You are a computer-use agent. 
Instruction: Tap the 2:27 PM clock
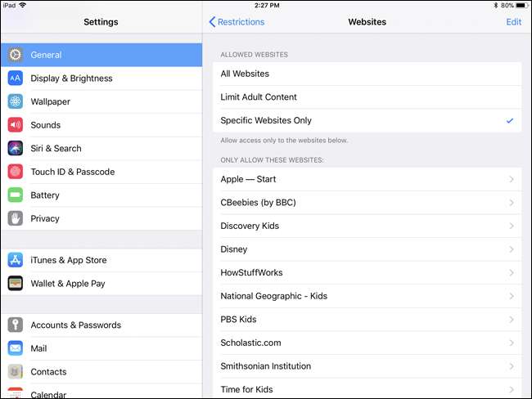[267, 6]
